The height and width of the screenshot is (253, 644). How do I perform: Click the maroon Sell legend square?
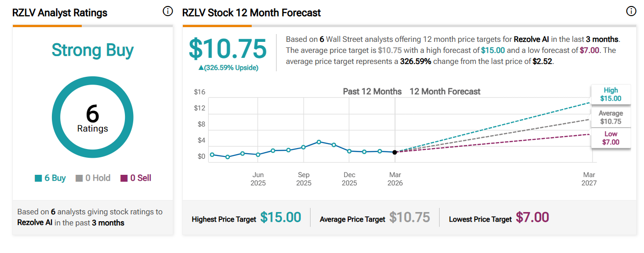click(124, 178)
